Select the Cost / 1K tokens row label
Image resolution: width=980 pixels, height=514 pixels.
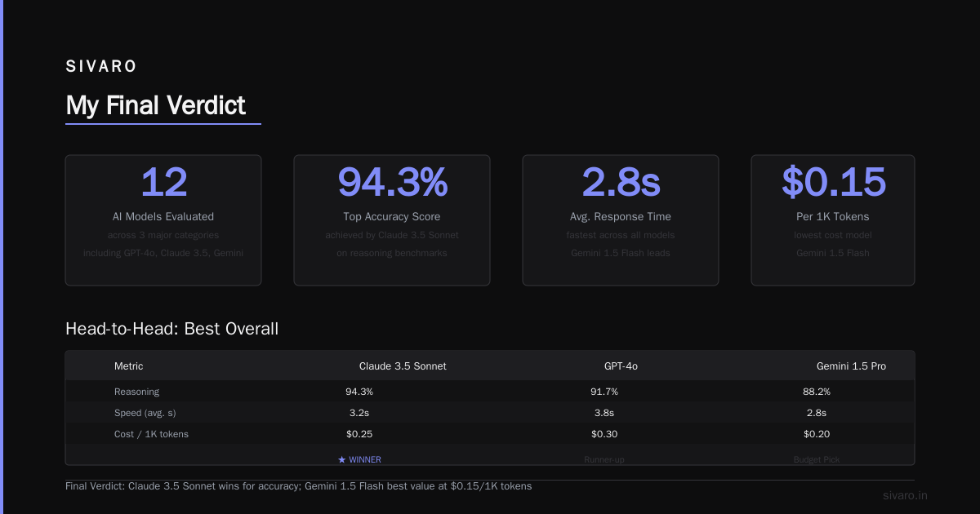[x=151, y=434]
